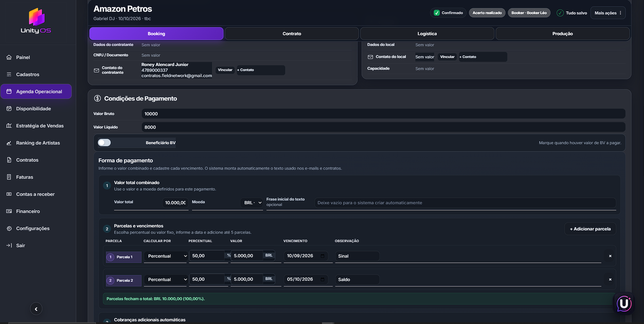Viewport: 644px width, 324px height.
Task: Click the Parcelas fecham o total message
Action: pyautogui.click(x=156, y=299)
